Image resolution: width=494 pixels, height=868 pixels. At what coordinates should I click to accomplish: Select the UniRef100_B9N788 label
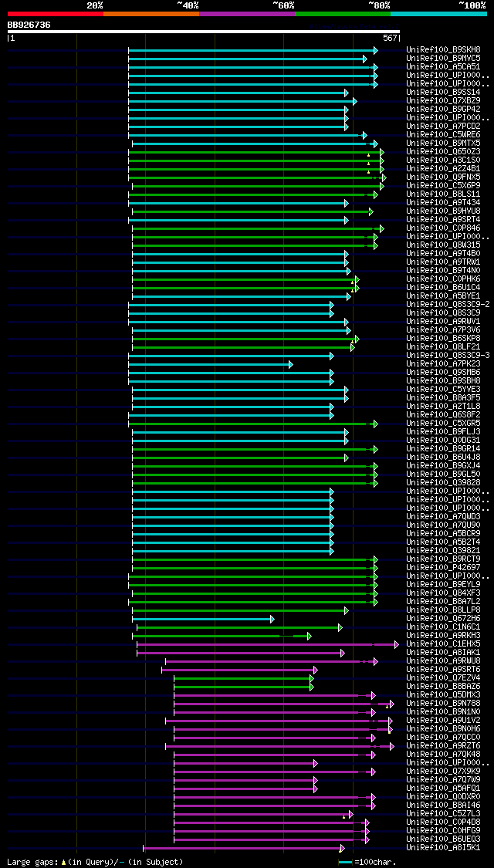pyautogui.click(x=443, y=704)
